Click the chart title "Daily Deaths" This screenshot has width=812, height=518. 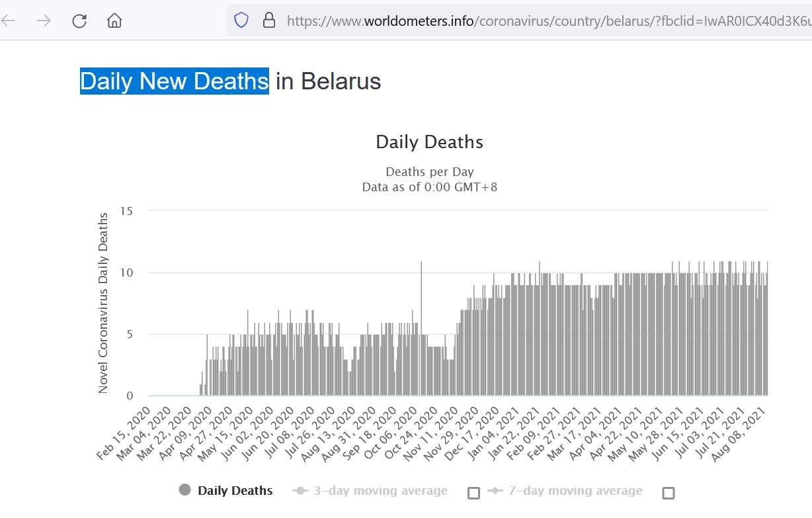(x=429, y=142)
